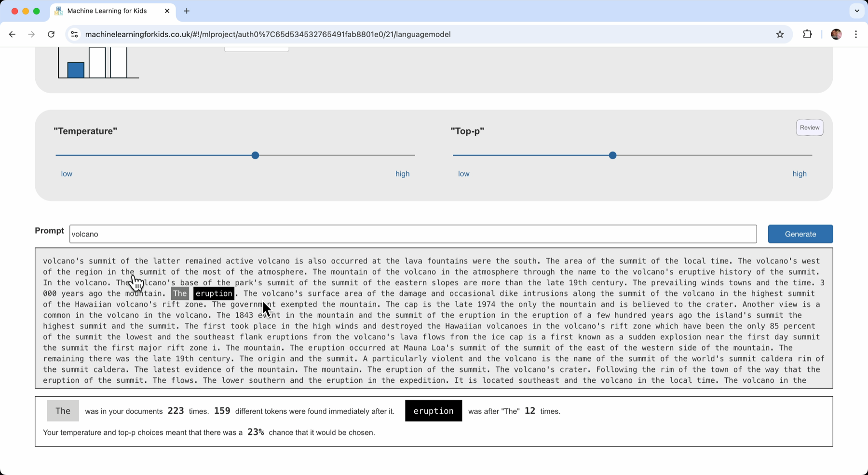Reload the current page
The width and height of the screenshot is (868, 475).
coord(51,34)
